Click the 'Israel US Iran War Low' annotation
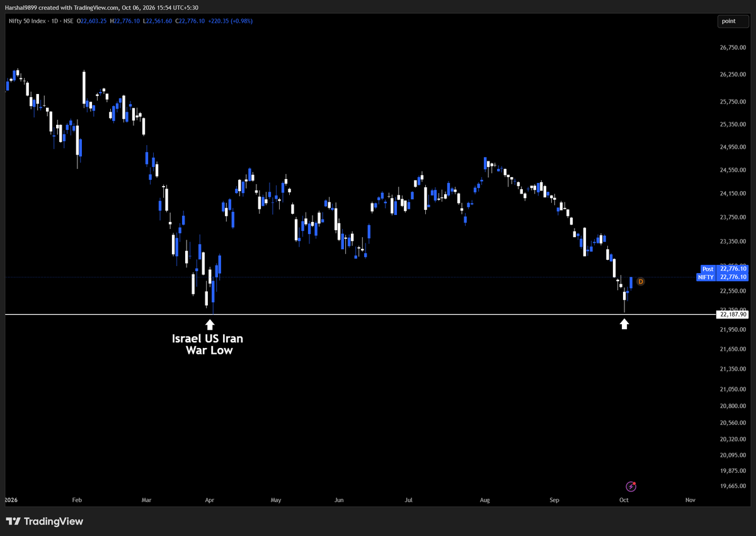This screenshot has width=756, height=536. [x=208, y=344]
